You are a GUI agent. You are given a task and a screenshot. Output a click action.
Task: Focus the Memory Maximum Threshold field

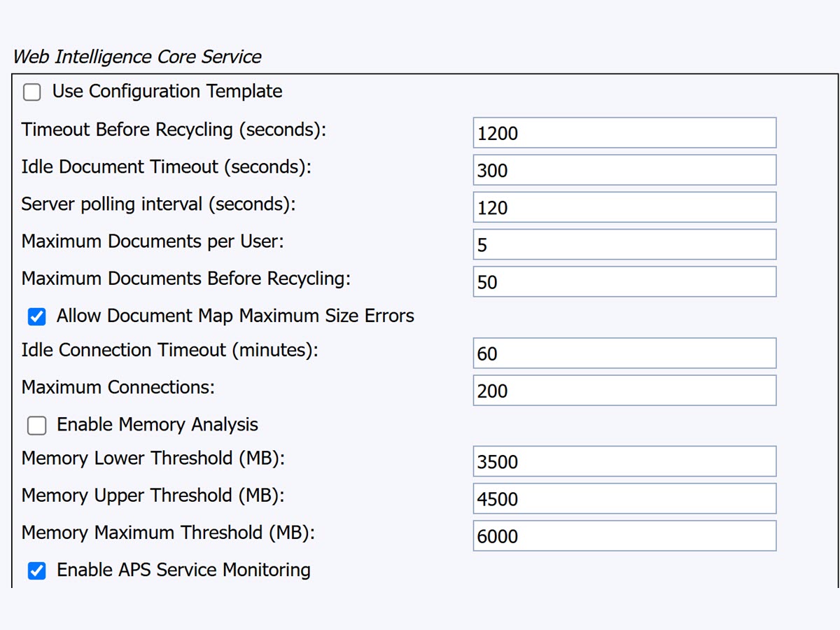[624, 535]
